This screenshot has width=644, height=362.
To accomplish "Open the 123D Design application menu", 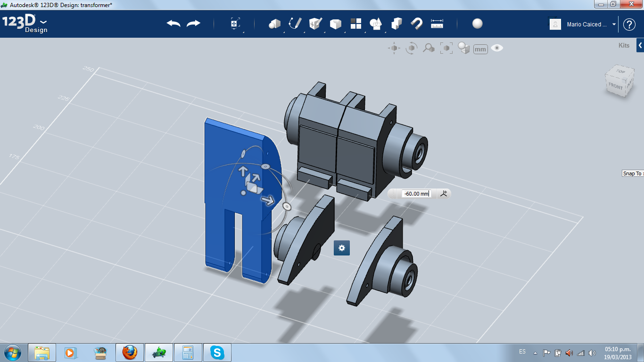I will point(25,24).
